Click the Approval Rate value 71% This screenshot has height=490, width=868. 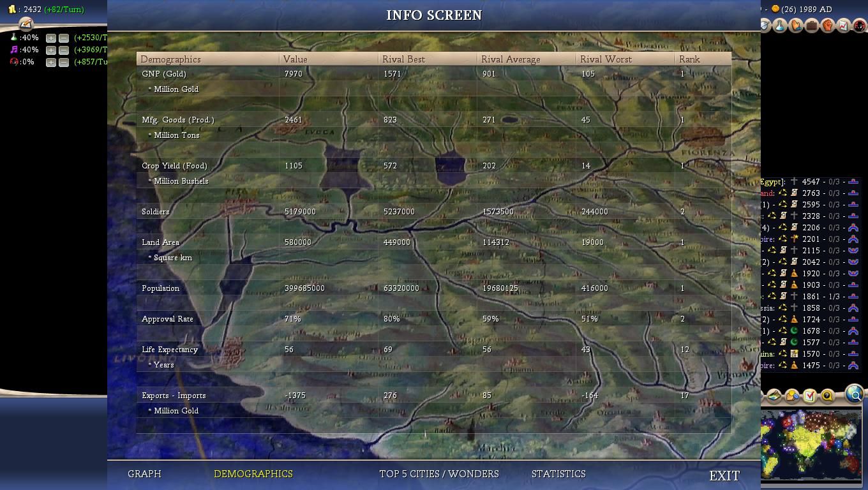point(293,319)
